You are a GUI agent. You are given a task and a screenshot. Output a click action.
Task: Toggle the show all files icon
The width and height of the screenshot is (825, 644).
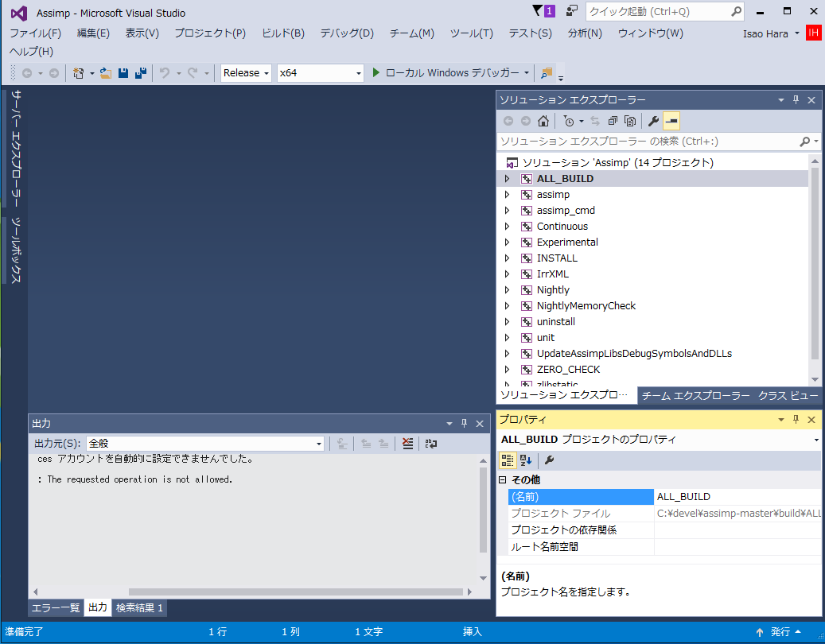[630, 122]
